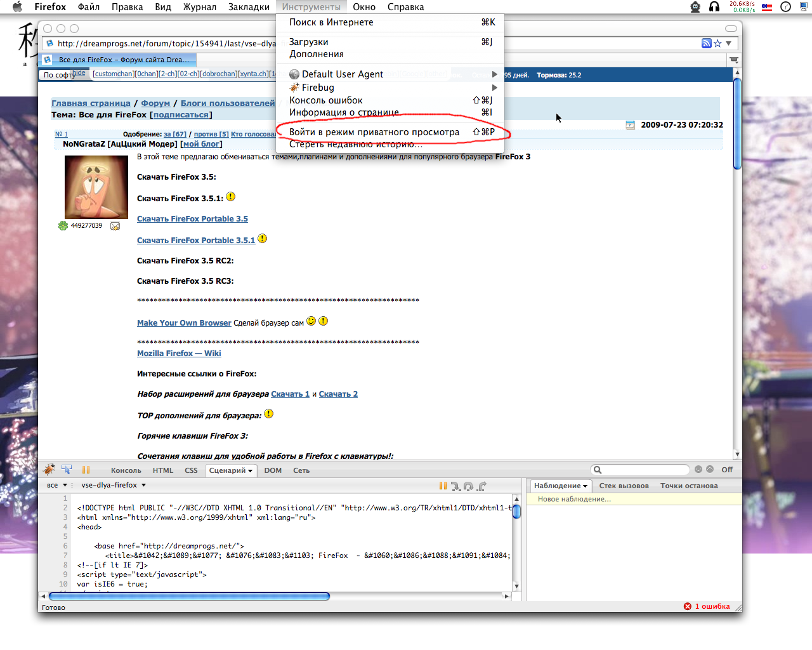This screenshot has height=650, width=812.
Task: Switch to Точки останова tab
Action: 689,486
